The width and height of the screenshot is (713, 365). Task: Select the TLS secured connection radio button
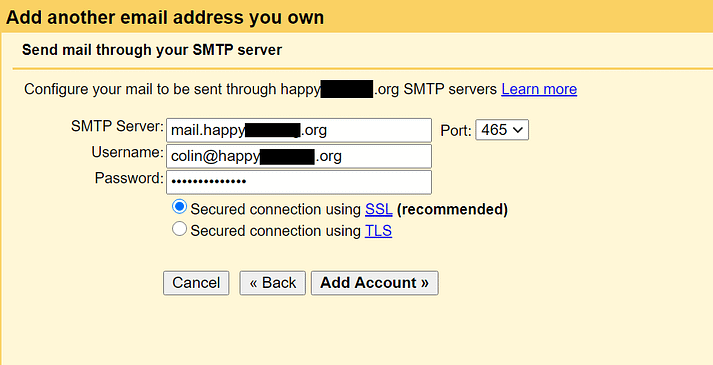click(179, 229)
